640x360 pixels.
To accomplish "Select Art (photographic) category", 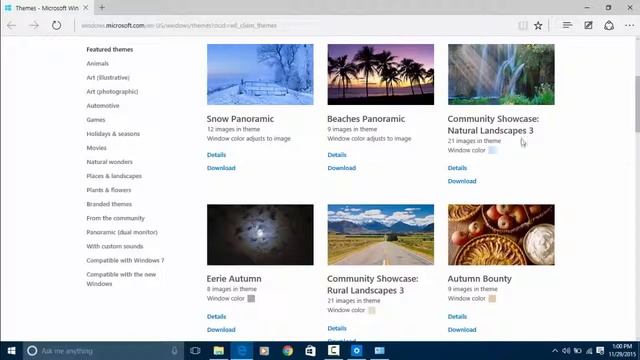I will [x=112, y=92].
